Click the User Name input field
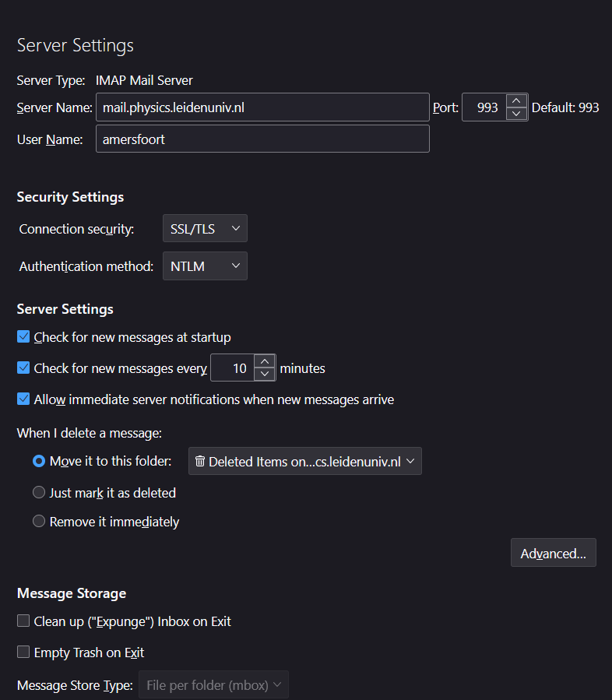Screen dimensions: 612x700 [262, 139]
